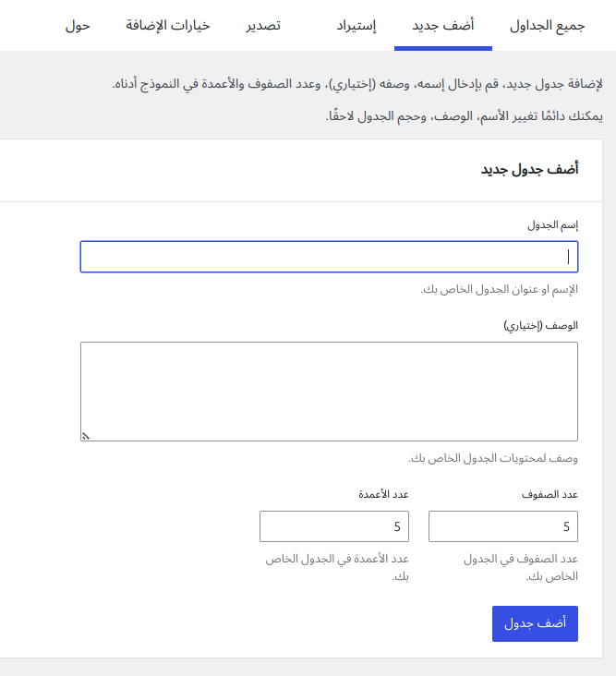Click the help text under description textarea
This screenshot has width=616, height=676.
point(493,458)
